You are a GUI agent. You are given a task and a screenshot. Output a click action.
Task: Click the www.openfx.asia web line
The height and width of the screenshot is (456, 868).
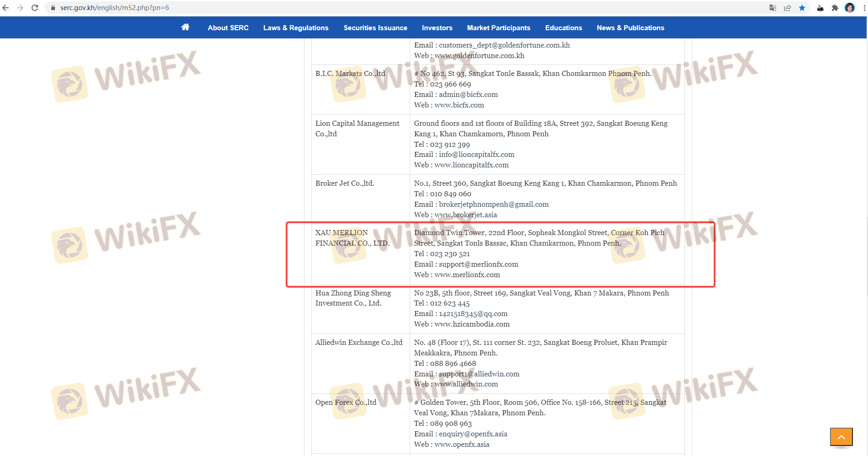coord(452,445)
